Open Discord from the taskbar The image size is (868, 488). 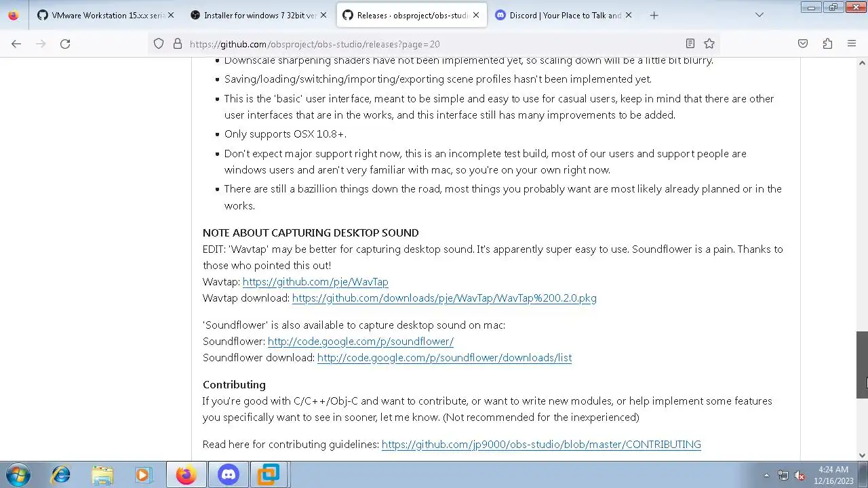click(x=229, y=474)
